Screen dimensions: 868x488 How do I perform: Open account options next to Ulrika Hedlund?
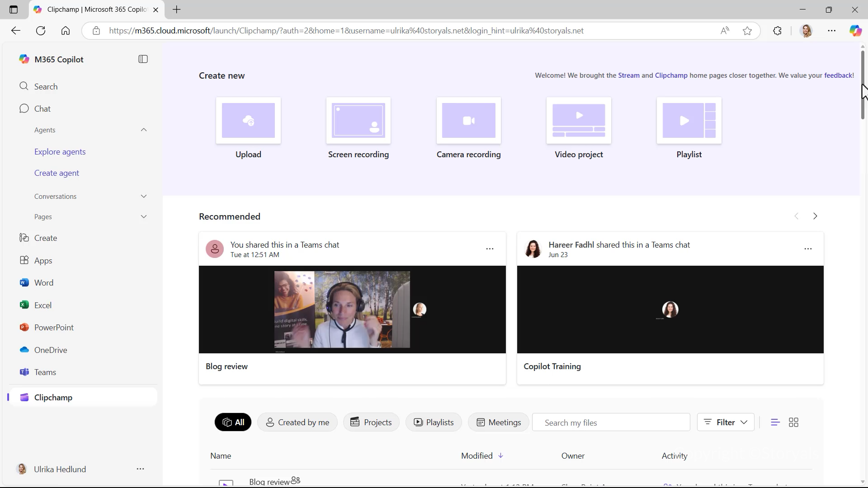[x=140, y=469]
